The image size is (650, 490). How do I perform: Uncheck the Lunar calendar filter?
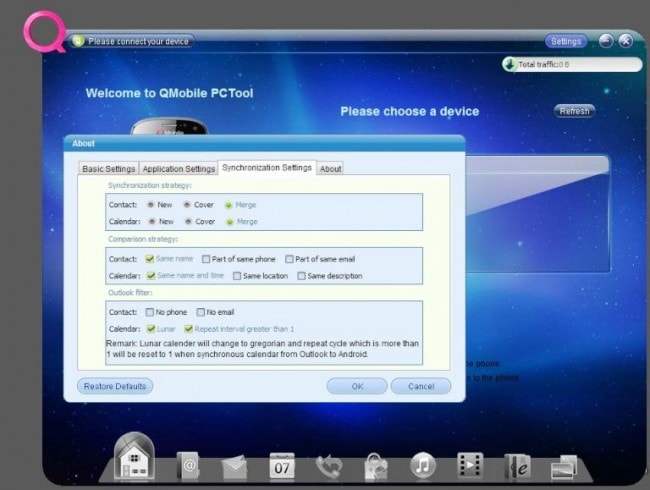(x=151, y=329)
